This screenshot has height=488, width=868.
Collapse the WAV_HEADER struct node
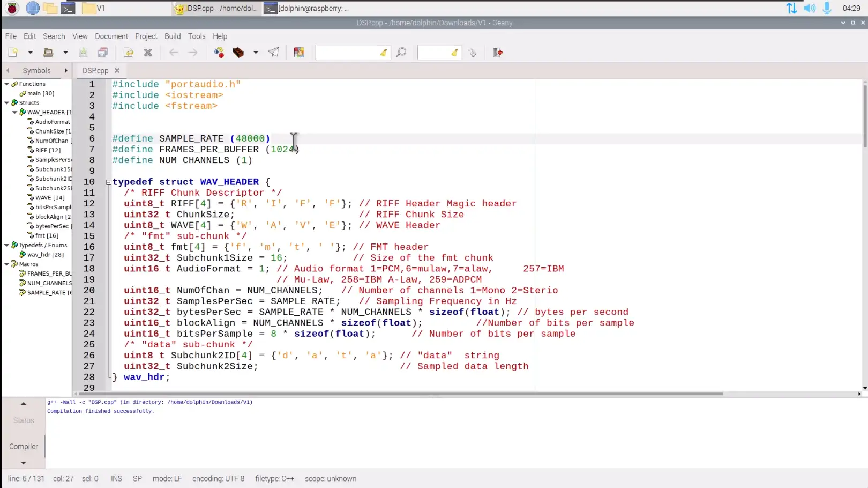(x=14, y=113)
